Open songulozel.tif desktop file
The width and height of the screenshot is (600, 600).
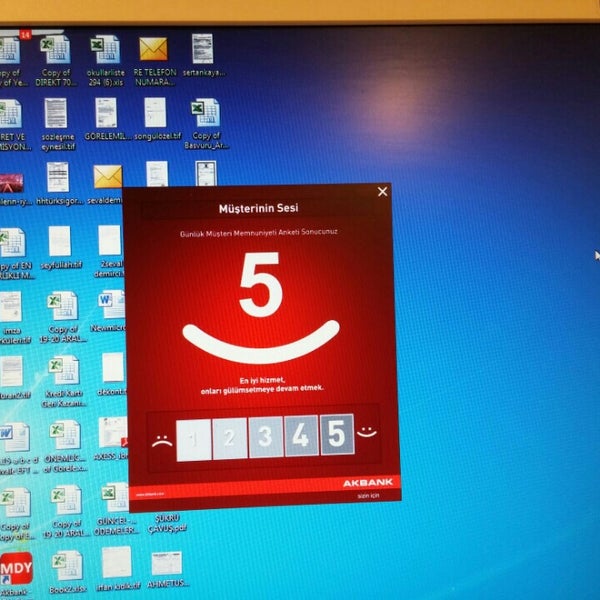point(156,119)
